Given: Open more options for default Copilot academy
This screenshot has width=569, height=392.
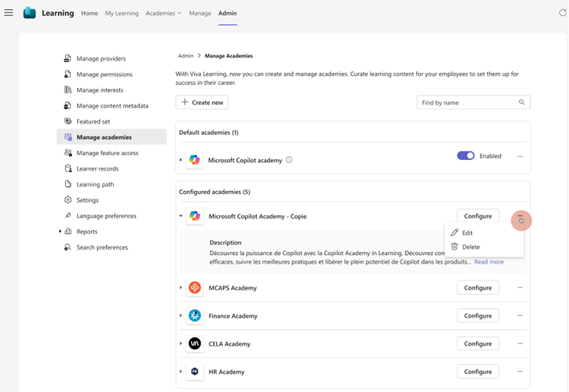Looking at the screenshot, I should pyautogui.click(x=520, y=156).
